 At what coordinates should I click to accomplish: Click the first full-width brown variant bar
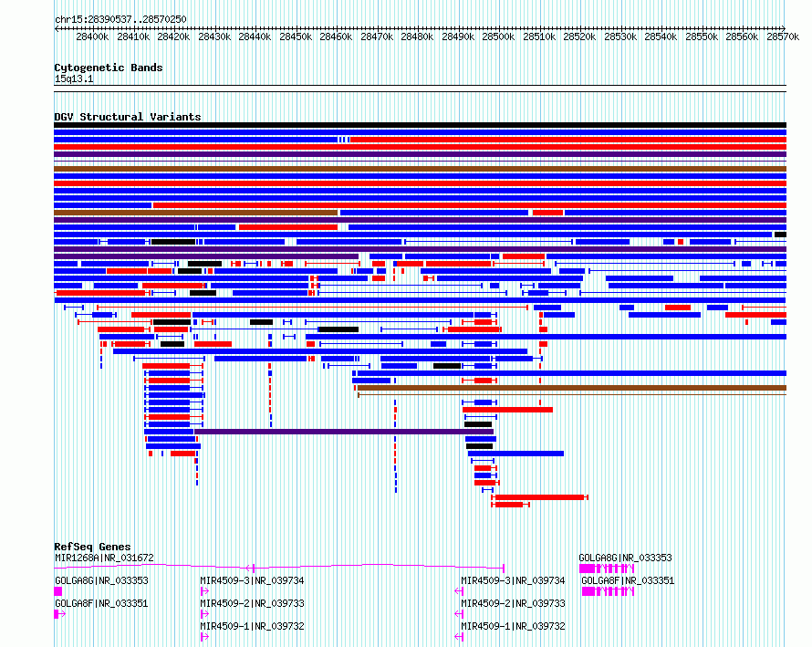420,169
